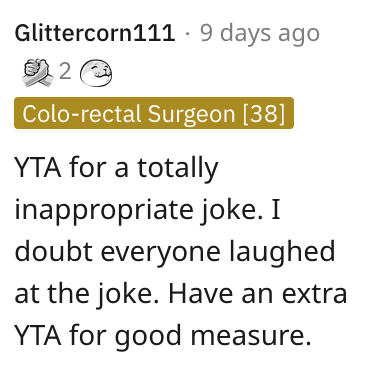Image resolution: width=382 pixels, height=374 pixels.
Task: Click the word 'doubt' in the comment
Action: [x=53, y=251]
